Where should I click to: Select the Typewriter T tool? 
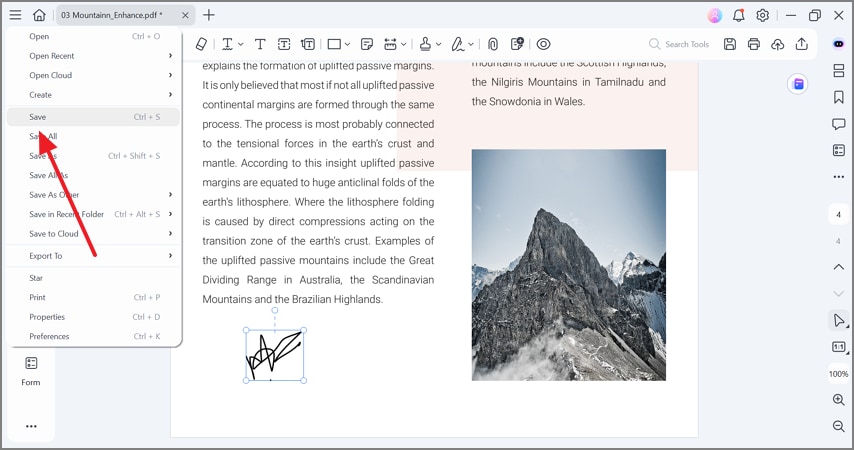(x=260, y=44)
